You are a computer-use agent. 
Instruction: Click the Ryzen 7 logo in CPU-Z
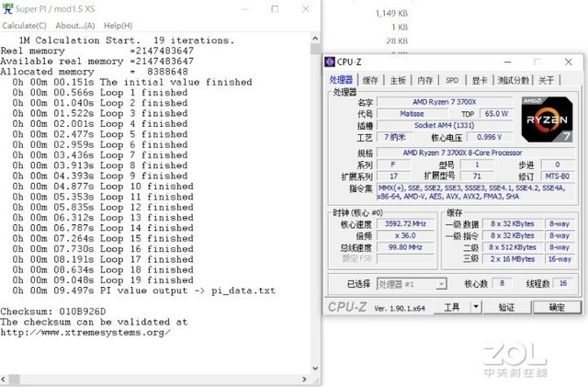pos(548,120)
